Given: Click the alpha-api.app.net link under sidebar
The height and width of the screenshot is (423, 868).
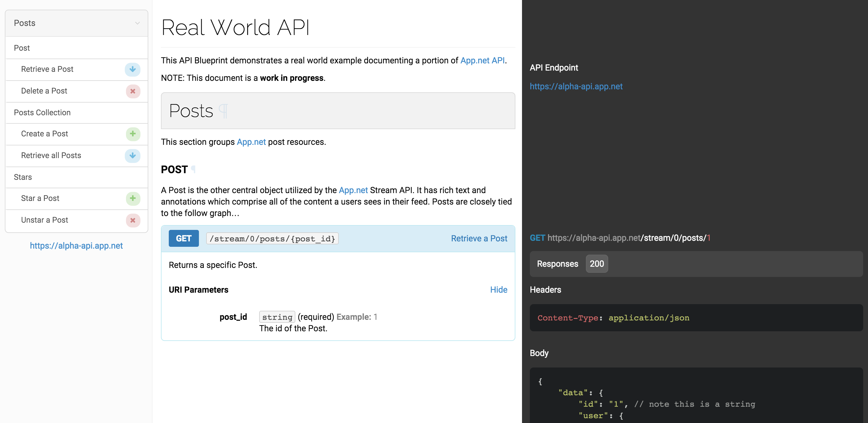Looking at the screenshot, I should (76, 246).
